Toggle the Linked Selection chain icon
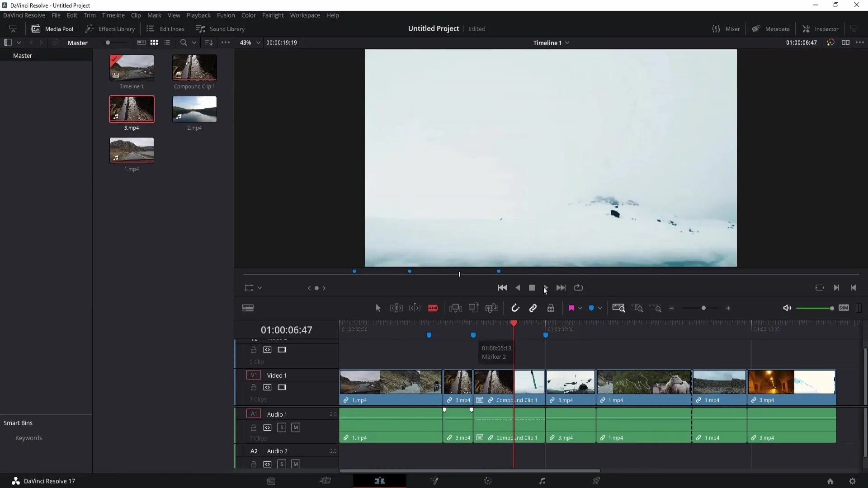This screenshot has width=868, height=488. tap(533, 308)
